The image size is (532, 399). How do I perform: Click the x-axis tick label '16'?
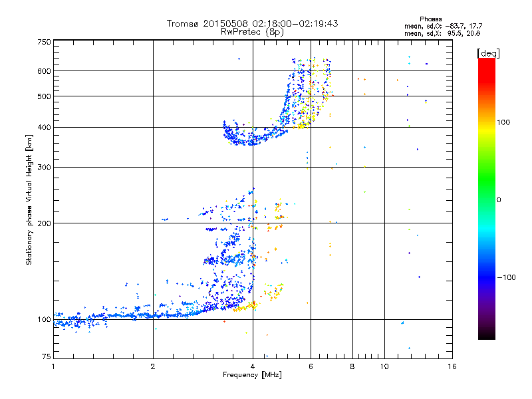pos(452,366)
